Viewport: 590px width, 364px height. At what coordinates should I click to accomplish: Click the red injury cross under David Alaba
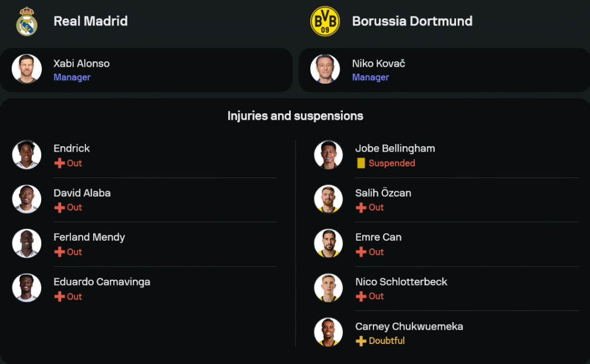tap(60, 208)
